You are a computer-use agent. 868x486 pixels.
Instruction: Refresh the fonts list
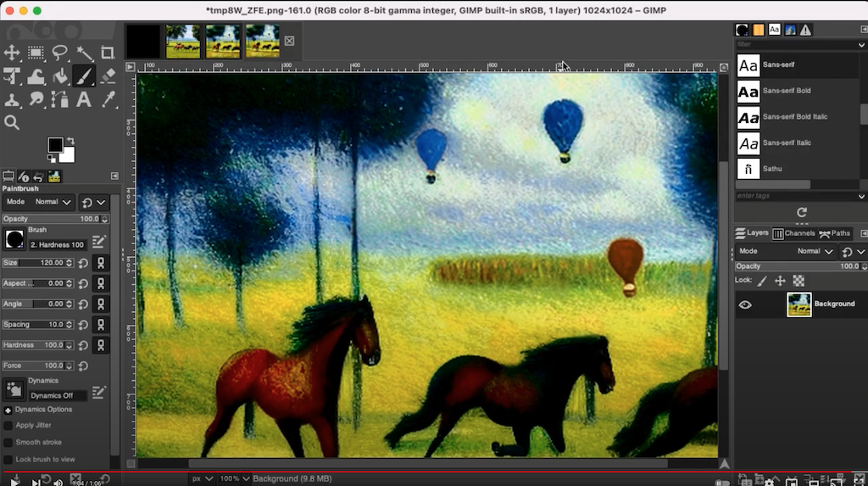point(802,212)
